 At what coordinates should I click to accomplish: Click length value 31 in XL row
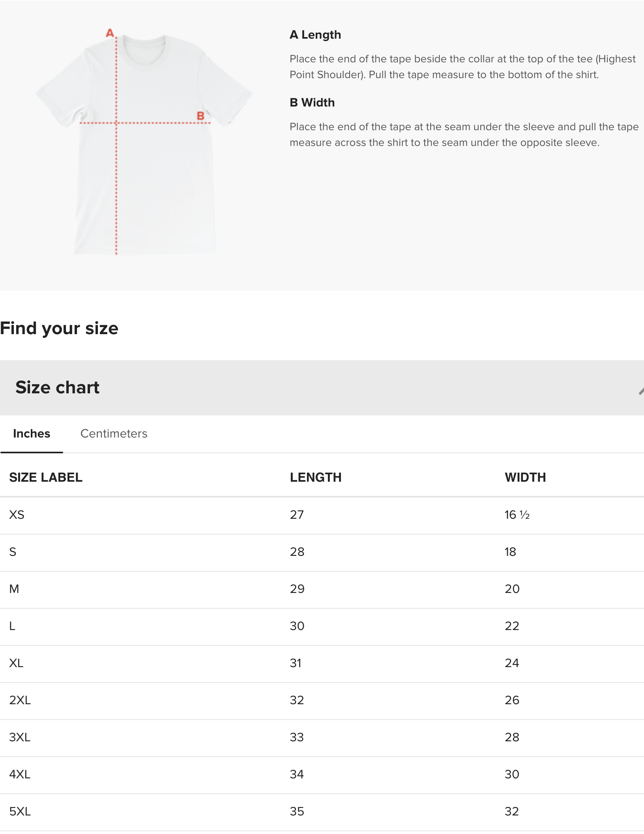[296, 663]
